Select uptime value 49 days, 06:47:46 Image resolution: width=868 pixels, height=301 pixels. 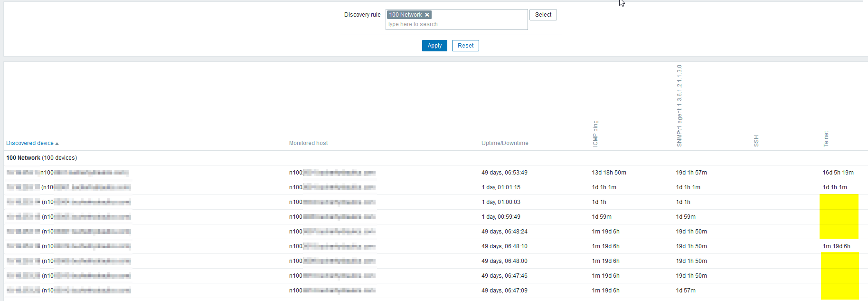pyautogui.click(x=504, y=276)
